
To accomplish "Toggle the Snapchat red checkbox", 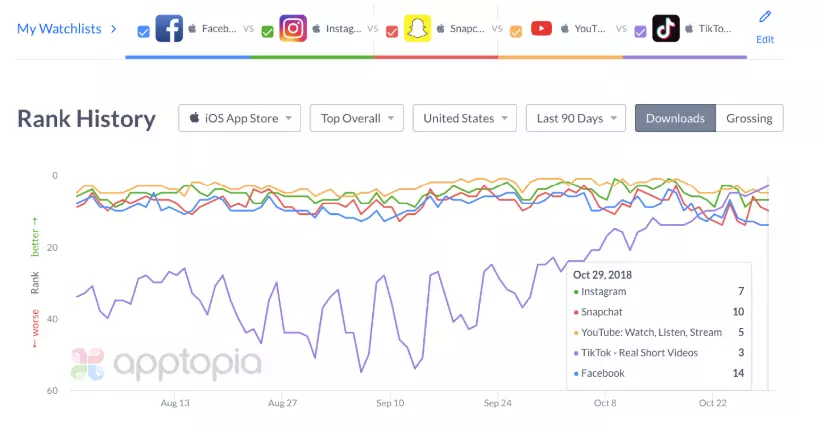I will [392, 31].
